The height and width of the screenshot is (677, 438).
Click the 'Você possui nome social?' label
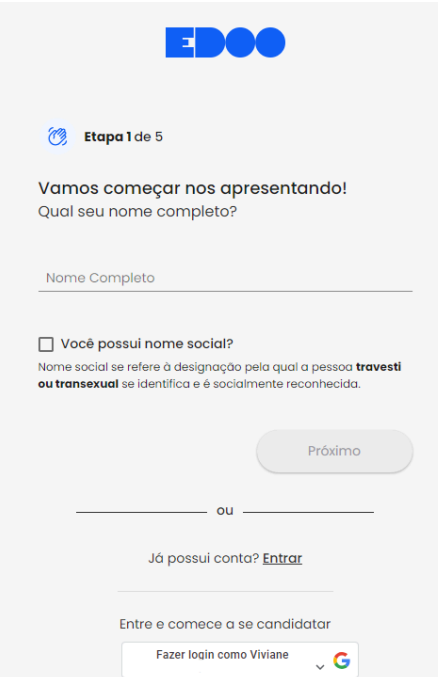[147, 344]
